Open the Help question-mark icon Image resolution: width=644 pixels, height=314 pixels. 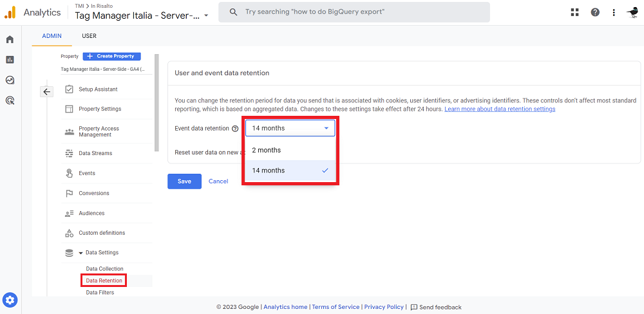[595, 12]
